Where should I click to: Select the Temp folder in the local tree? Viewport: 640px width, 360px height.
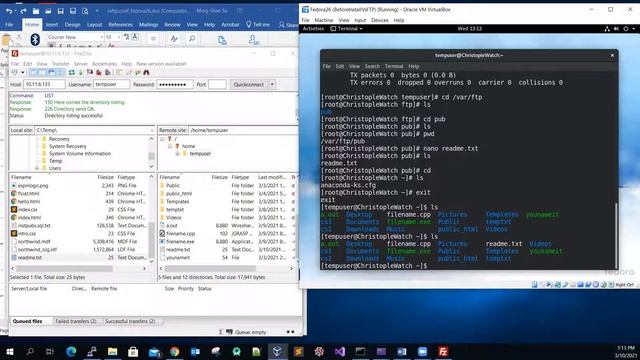pos(55,161)
